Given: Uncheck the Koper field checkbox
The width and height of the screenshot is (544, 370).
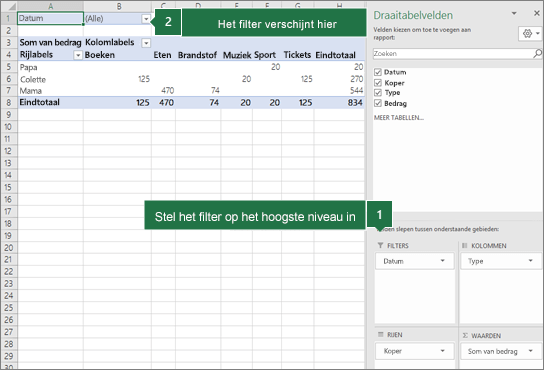Looking at the screenshot, I should pos(378,83).
